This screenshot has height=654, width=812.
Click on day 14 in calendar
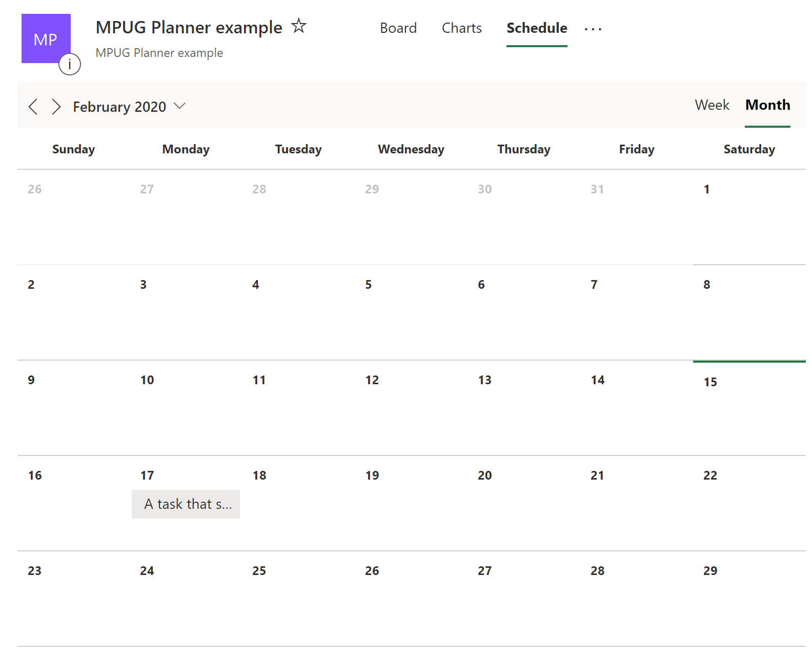598,380
